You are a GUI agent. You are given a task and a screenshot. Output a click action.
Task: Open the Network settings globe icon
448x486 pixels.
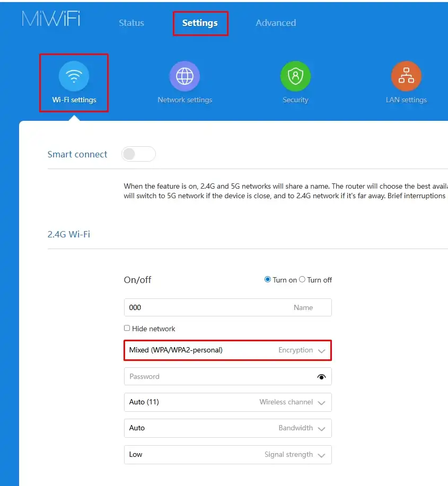pyautogui.click(x=185, y=76)
